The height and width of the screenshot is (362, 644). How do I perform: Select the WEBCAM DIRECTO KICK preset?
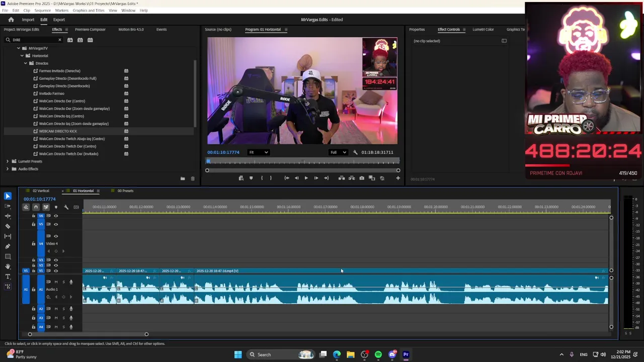point(58,131)
